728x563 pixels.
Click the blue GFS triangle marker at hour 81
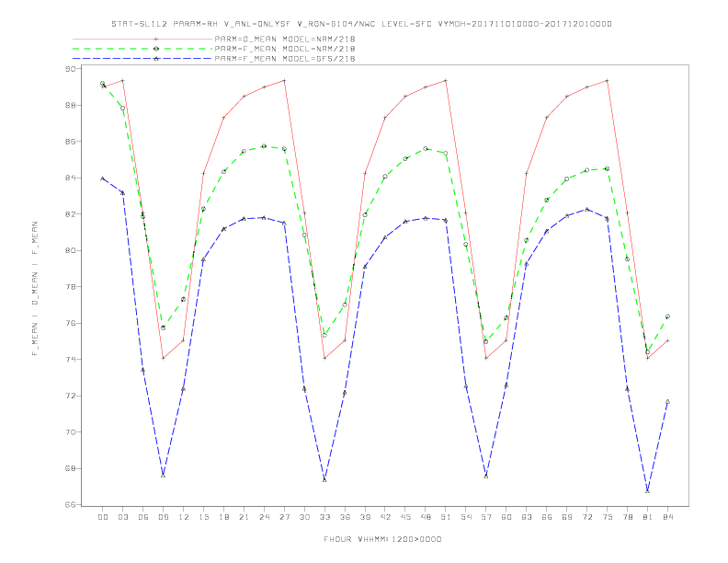point(648,491)
